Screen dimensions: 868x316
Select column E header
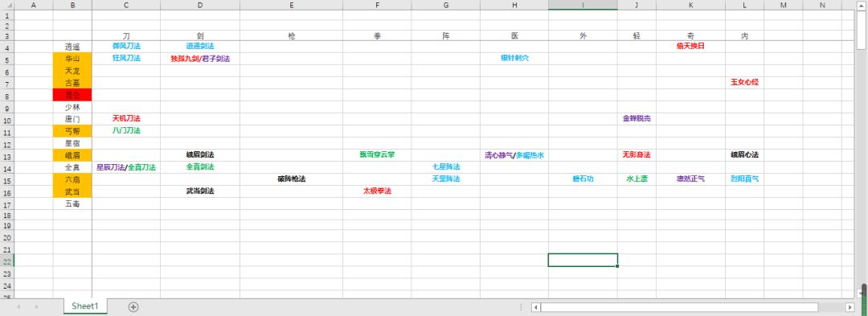pyautogui.click(x=291, y=5)
